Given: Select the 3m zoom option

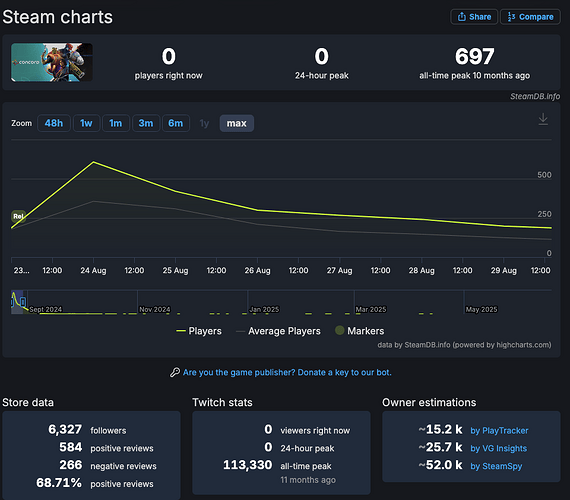Looking at the screenshot, I should (x=146, y=123).
